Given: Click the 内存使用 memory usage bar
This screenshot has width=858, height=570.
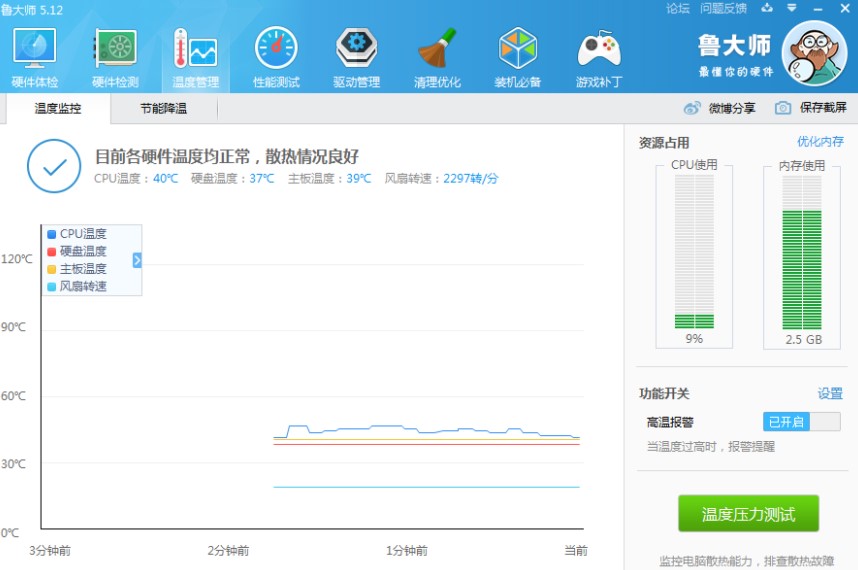Looking at the screenshot, I should click(801, 252).
